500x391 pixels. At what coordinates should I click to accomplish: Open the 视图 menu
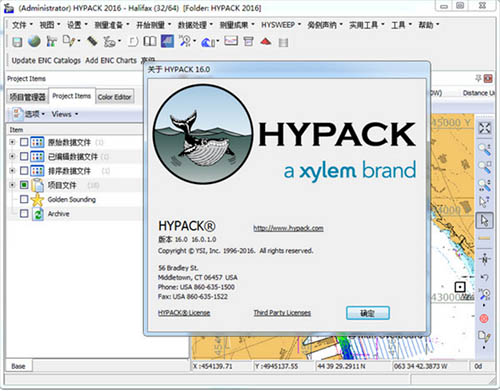point(50,25)
